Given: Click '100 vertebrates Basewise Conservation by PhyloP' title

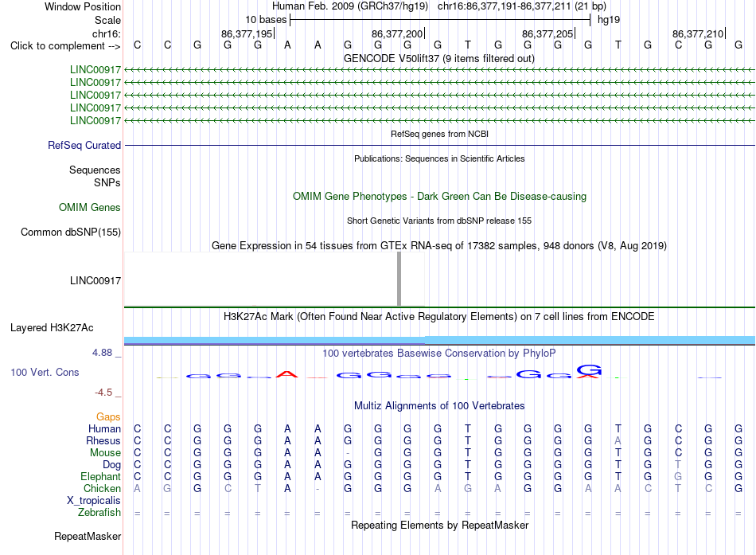Looking at the screenshot, I should pyautogui.click(x=439, y=354).
